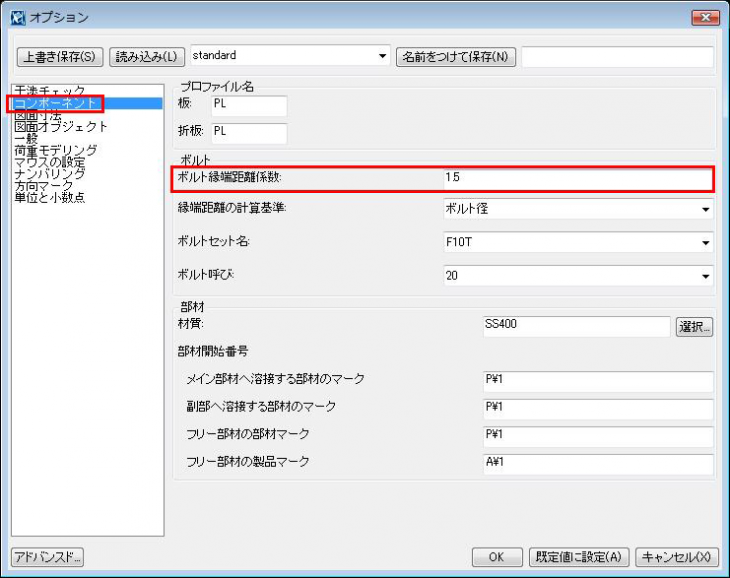Click キャンセル(X) button
The image size is (730, 578).
point(676,557)
